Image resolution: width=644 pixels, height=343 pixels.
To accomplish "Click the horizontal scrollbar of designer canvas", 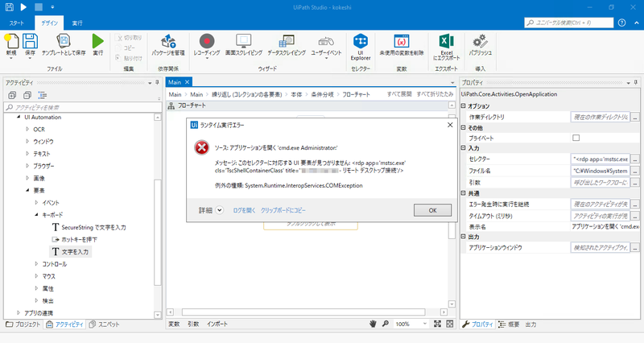I will pyautogui.click(x=303, y=312).
